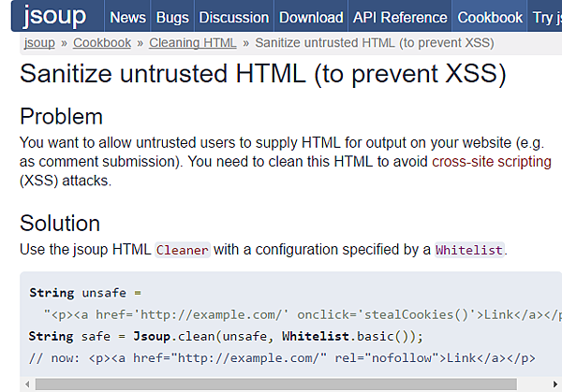Click the Solution section heading
The image size is (562, 392).
click(60, 224)
